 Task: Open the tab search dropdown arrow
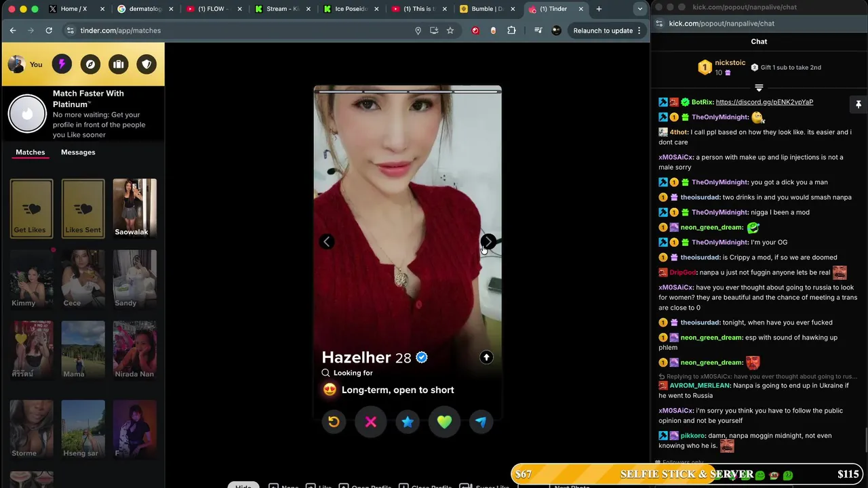[x=639, y=9]
